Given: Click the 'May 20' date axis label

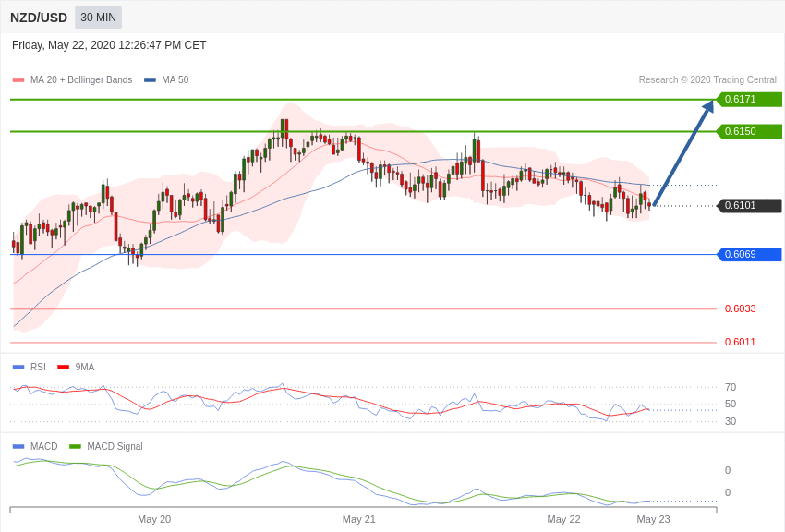Looking at the screenshot, I should coord(154,519).
